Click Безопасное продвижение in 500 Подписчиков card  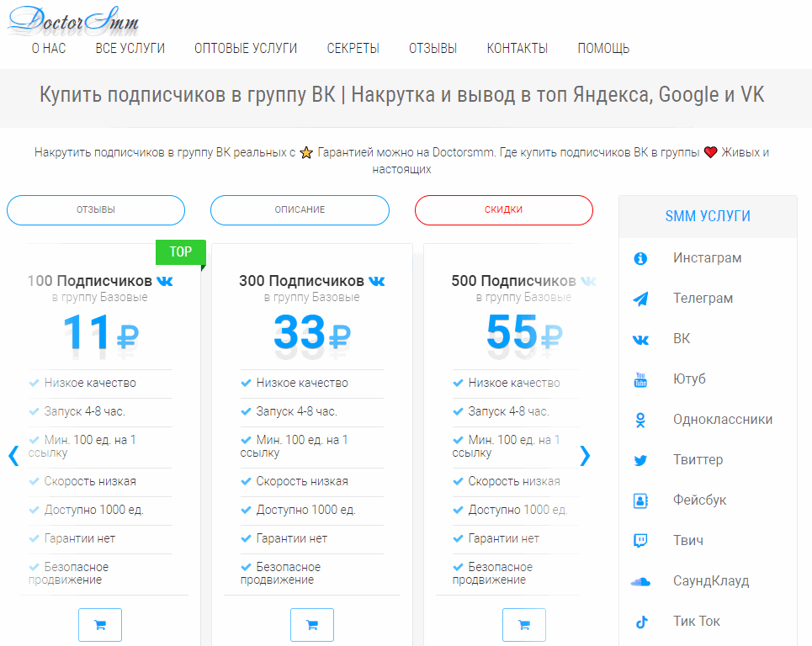coord(492,573)
